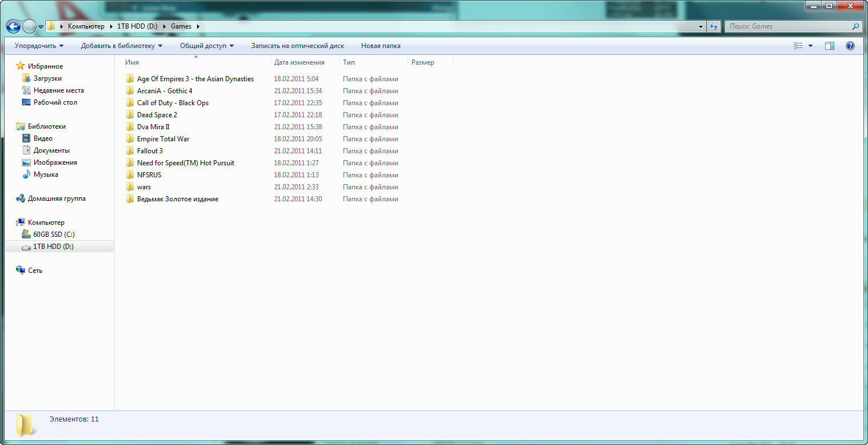The height and width of the screenshot is (445, 868).
Task: Open Недавние места in sidebar
Action: click(x=58, y=90)
